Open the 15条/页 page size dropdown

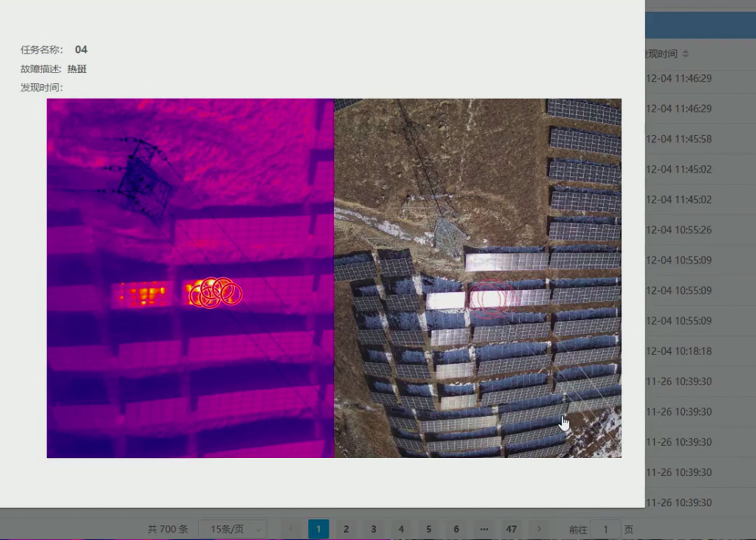tap(232, 529)
